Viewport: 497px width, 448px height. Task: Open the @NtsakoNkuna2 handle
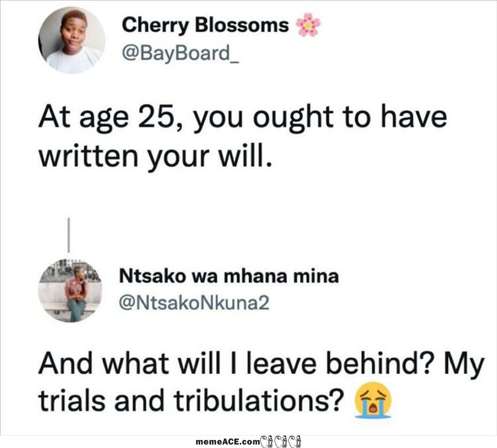click(x=194, y=303)
